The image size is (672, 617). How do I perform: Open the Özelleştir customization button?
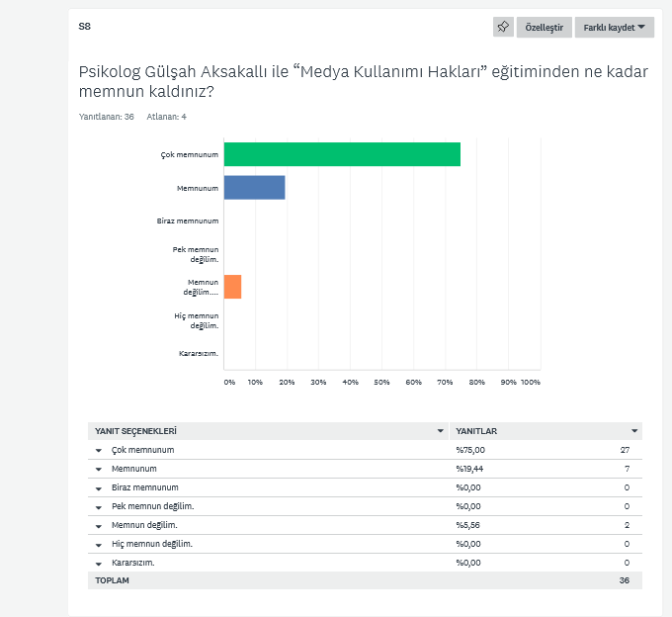coord(544,27)
